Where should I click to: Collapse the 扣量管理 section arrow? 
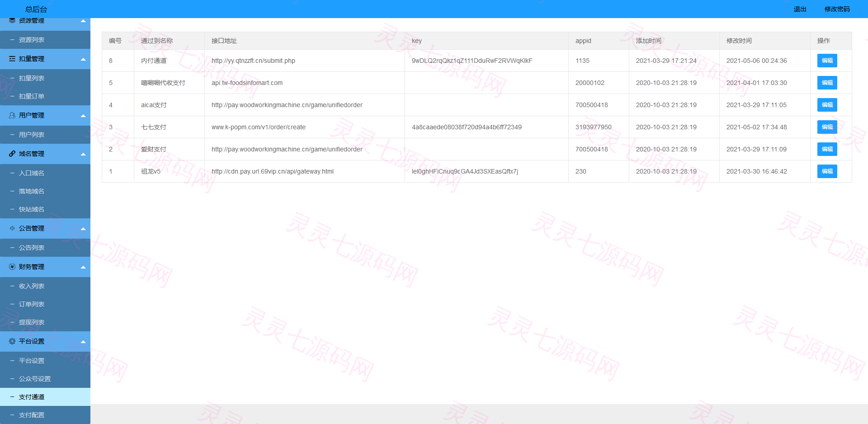pyautogui.click(x=83, y=59)
